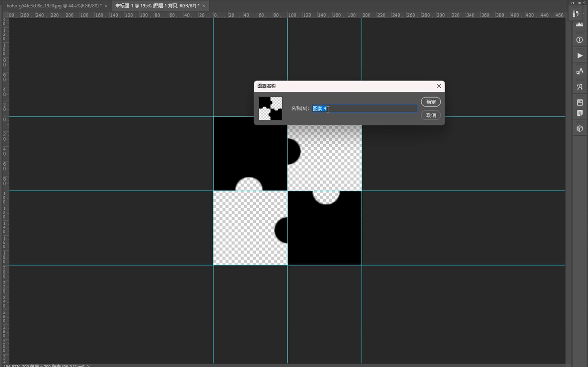Click the 名称(N): label in dialog
Image resolution: width=588 pixels, height=367 pixels.
point(300,109)
